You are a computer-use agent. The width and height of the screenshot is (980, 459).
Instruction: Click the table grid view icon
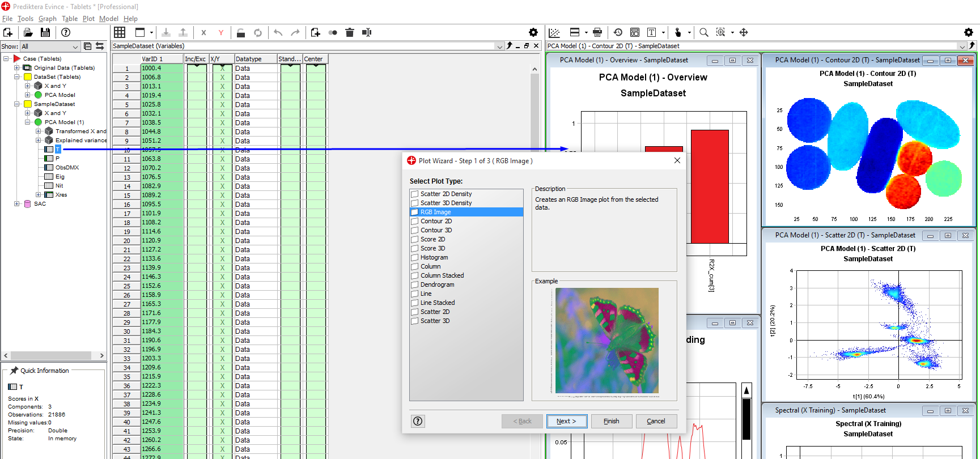click(x=120, y=32)
